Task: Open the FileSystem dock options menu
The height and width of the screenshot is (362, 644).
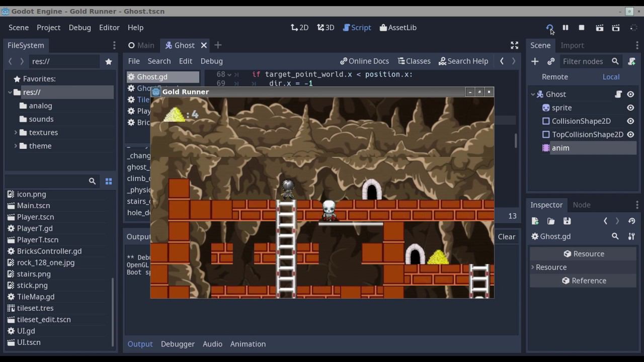Action: (114, 45)
